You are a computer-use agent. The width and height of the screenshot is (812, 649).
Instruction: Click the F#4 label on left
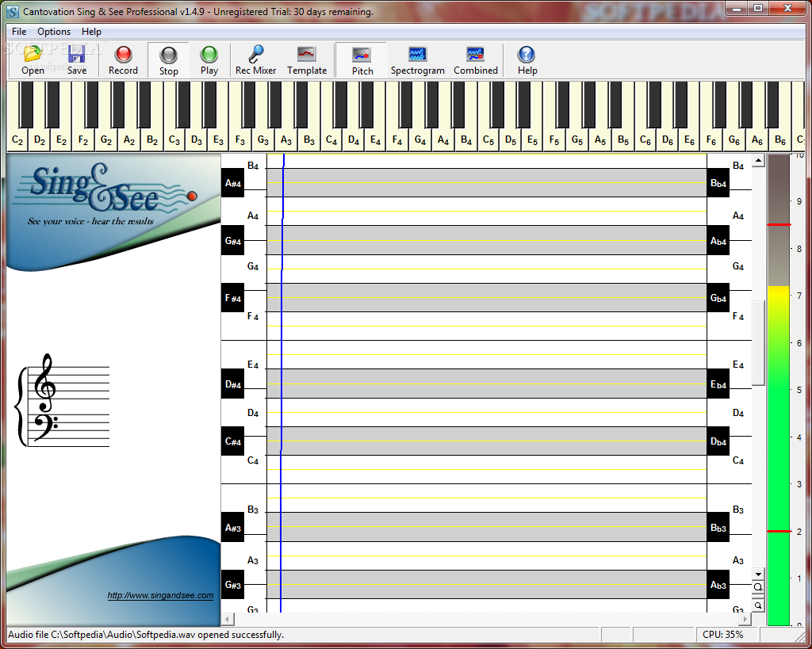tap(232, 298)
